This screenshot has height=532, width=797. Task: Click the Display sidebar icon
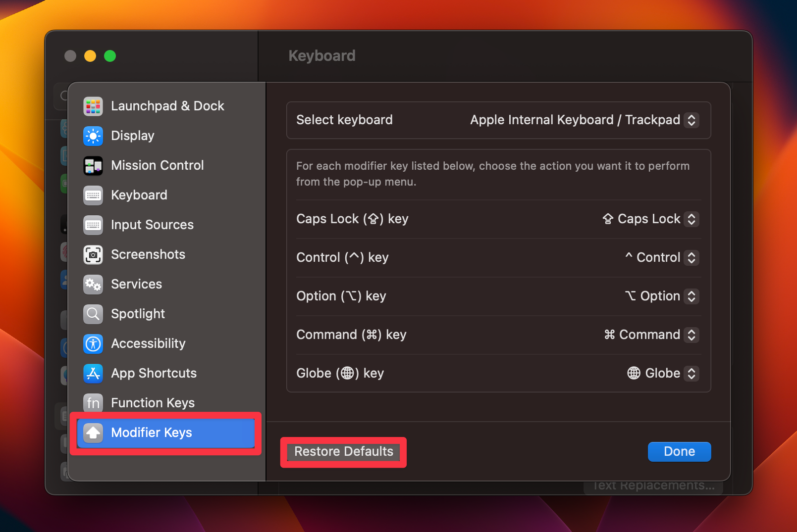(x=93, y=136)
